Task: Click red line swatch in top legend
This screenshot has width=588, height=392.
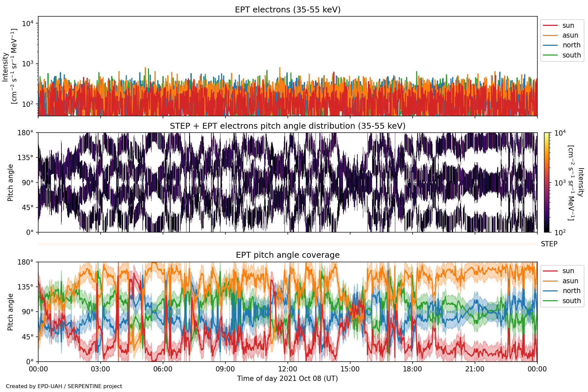Action: [x=550, y=25]
